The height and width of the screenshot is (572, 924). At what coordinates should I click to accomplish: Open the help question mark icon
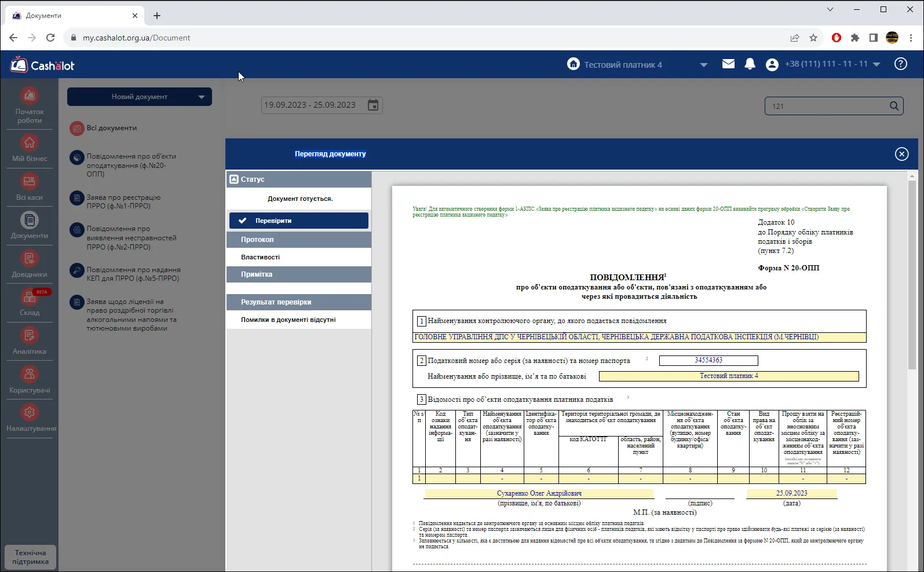point(900,64)
